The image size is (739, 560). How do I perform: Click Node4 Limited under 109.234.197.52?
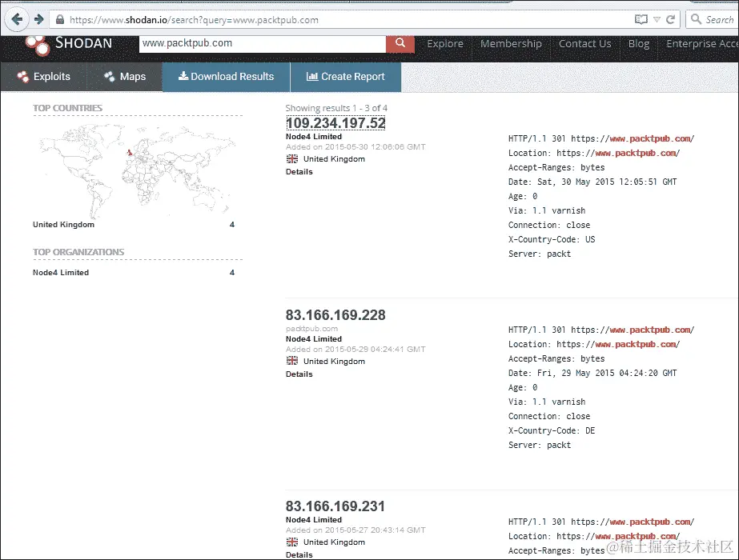pyautogui.click(x=314, y=137)
